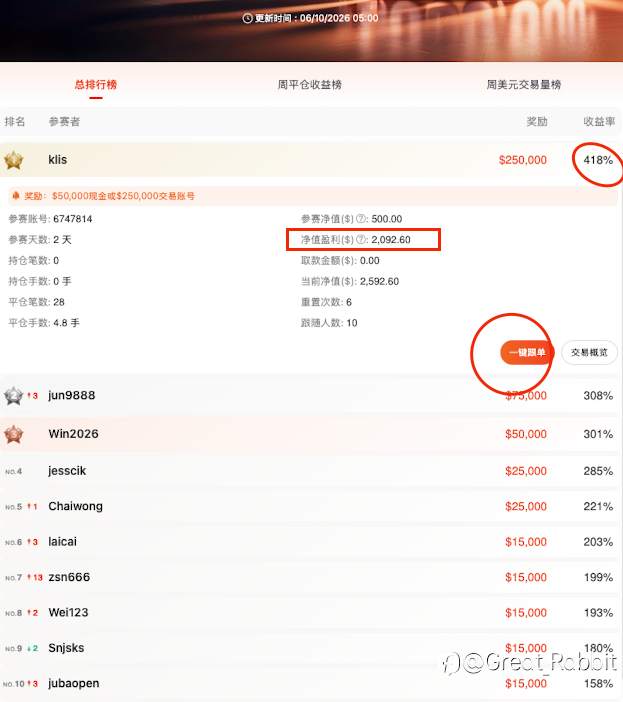Expand the laicai row
The height and width of the screenshot is (702, 623).
coord(311,542)
